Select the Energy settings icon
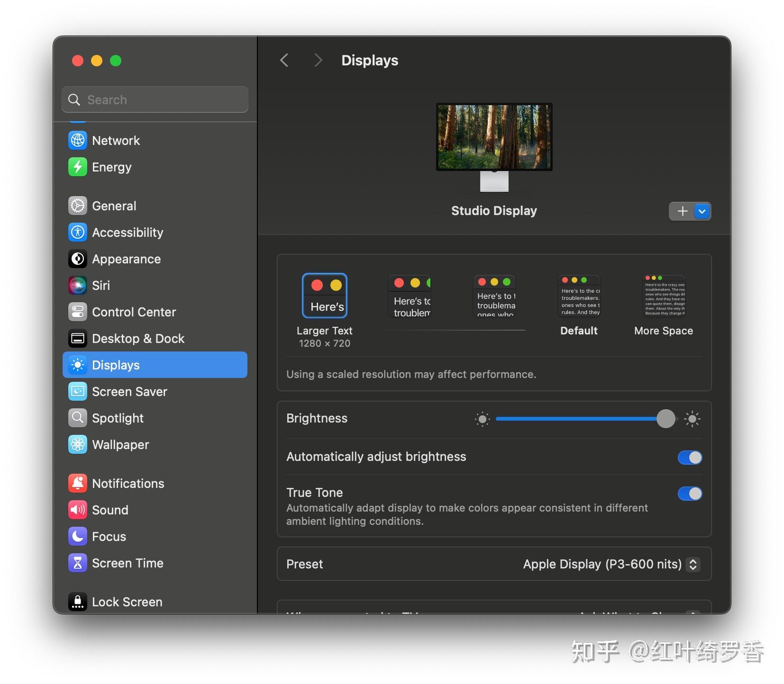Screen dimensions: 784x684 [x=111, y=167]
